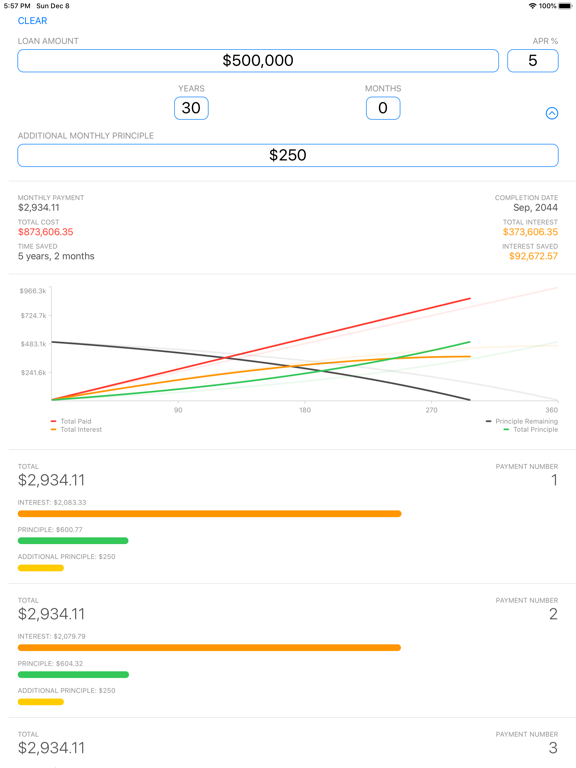Viewport: 576px width, 768px height.
Task: Tap the x-axis label 90
Action: click(x=178, y=410)
